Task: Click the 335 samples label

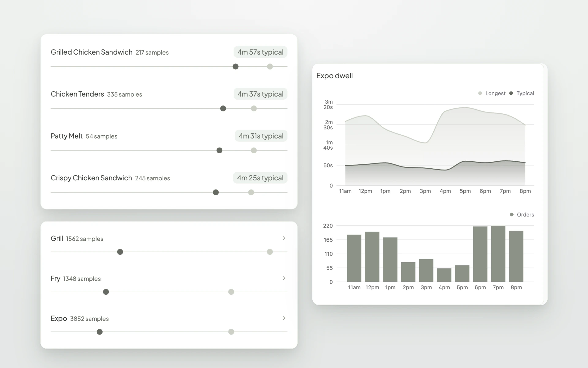Action: tap(125, 94)
